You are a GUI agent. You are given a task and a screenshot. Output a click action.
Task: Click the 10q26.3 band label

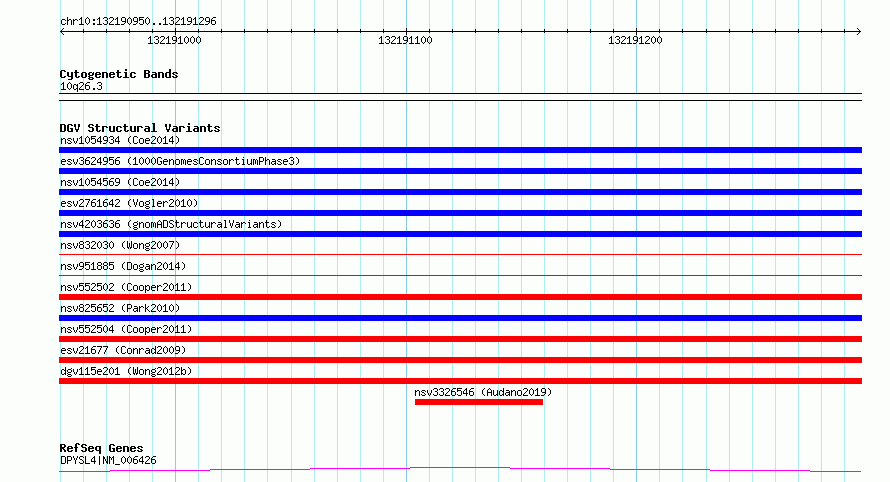tap(81, 86)
